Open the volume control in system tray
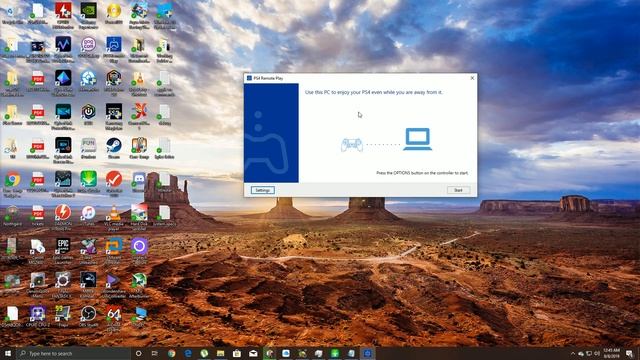 [596, 353]
